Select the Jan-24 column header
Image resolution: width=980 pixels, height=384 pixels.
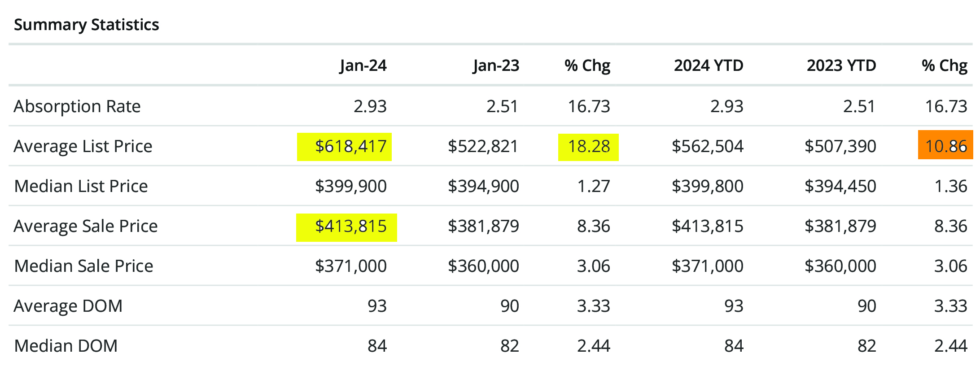pyautogui.click(x=363, y=65)
